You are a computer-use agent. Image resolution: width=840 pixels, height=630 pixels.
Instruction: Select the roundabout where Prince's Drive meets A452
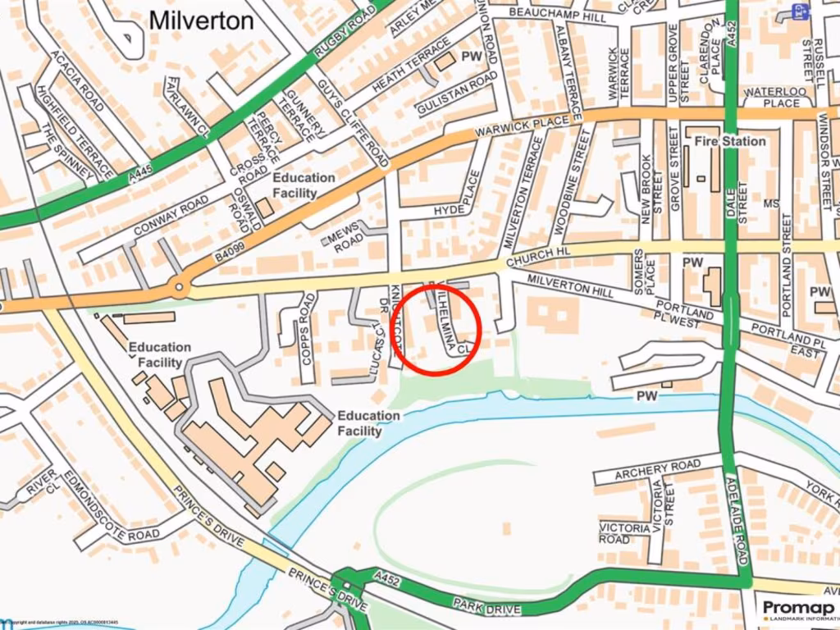coord(347,586)
